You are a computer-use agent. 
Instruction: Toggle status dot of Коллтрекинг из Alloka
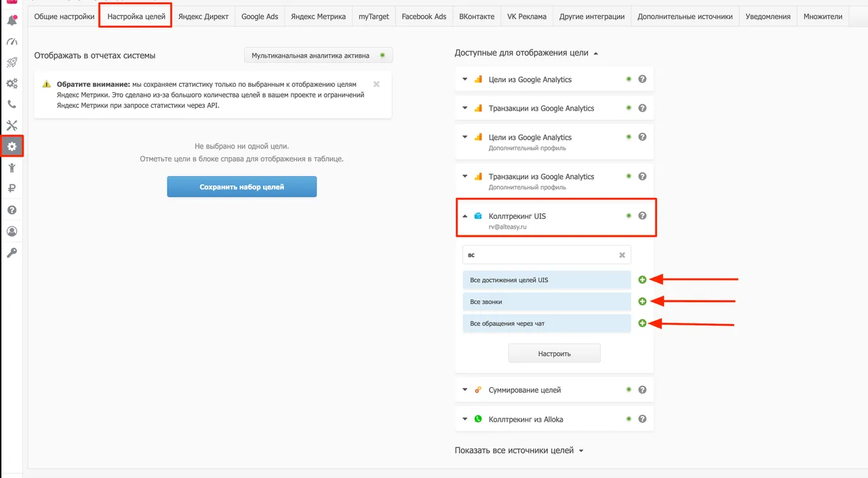click(x=629, y=419)
